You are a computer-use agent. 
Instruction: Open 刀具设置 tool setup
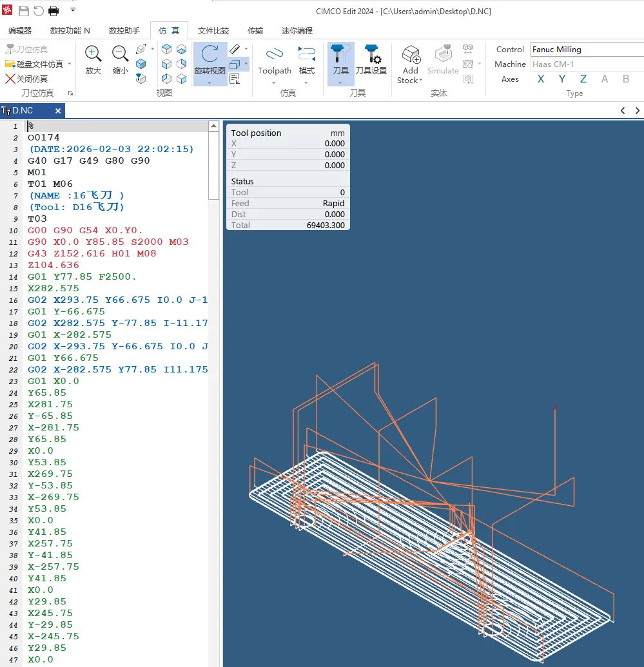[x=371, y=60]
